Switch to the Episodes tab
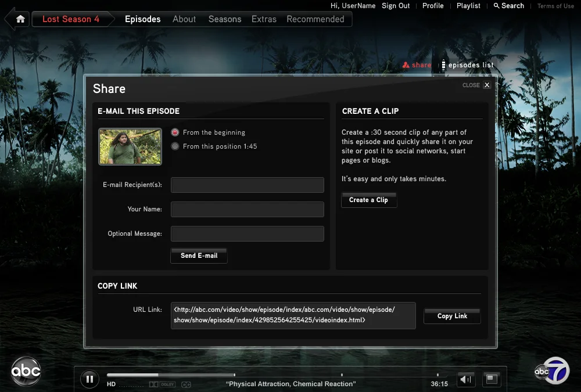The image size is (581, 392). pyautogui.click(x=143, y=19)
